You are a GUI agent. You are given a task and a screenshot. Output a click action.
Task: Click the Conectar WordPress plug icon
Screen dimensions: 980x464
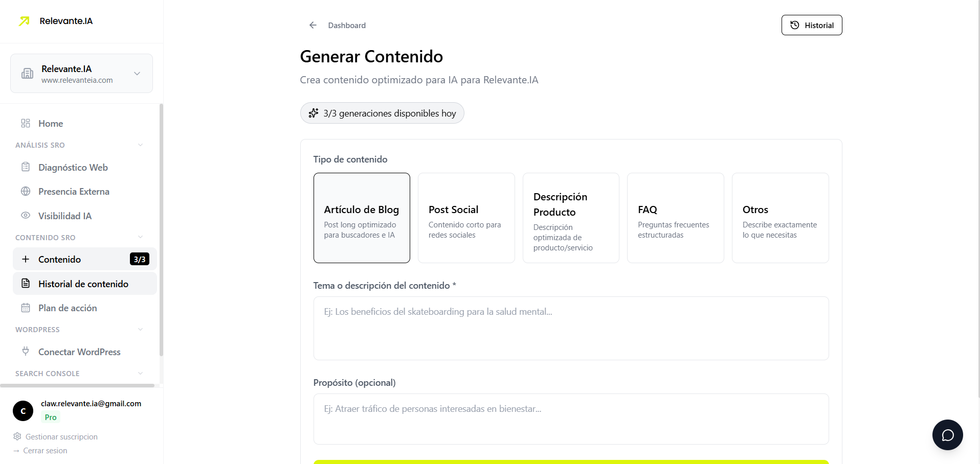tap(26, 352)
